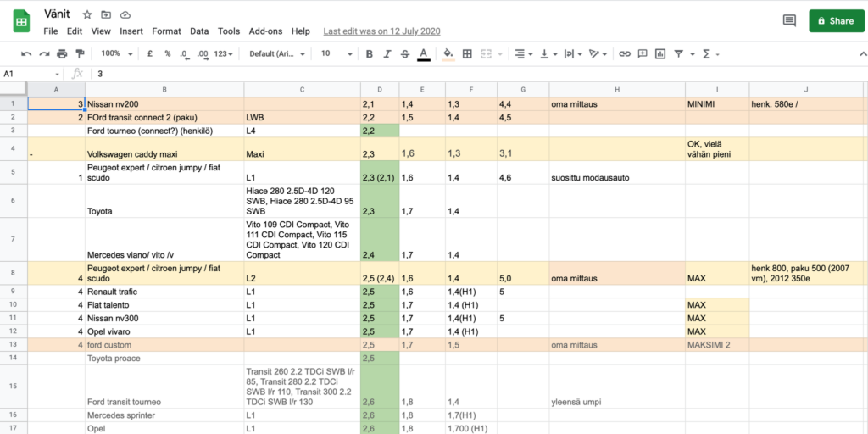Open horizontal align dropdown
Viewport: 868px width, 434px height.
click(x=524, y=53)
